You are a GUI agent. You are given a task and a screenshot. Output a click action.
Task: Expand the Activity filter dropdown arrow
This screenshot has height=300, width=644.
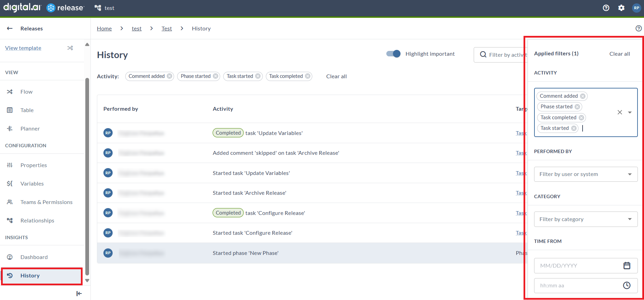[x=630, y=112]
